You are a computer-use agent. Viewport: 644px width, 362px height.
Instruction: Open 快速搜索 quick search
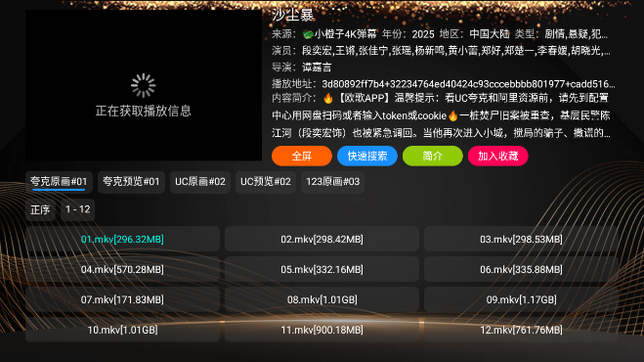tap(367, 156)
